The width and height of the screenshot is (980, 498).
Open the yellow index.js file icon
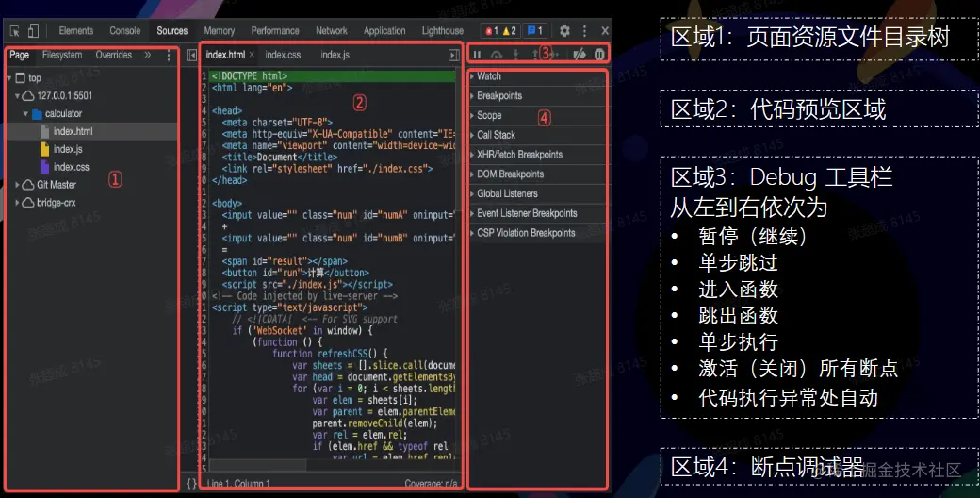point(44,149)
